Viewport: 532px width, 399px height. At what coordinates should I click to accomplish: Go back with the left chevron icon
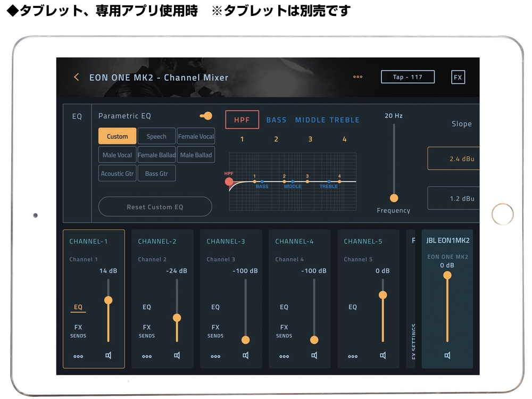76,77
